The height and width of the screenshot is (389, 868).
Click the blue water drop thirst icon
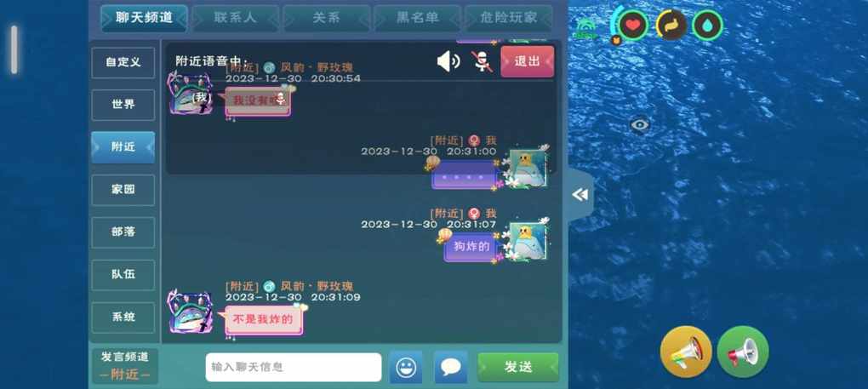pos(708,25)
